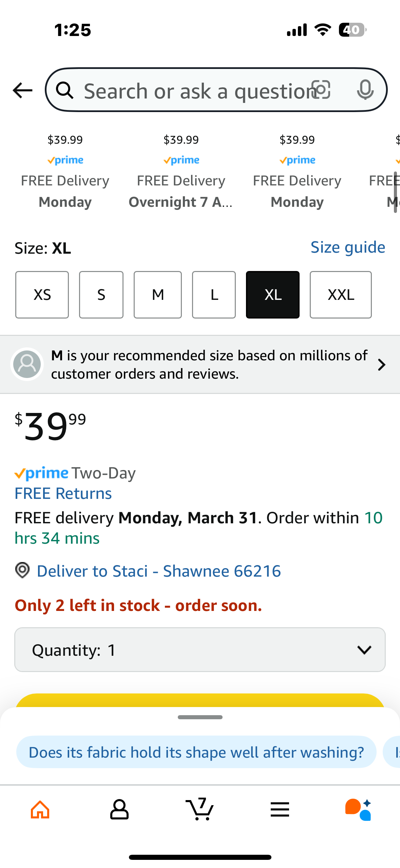The image size is (400, 868).
Task: Tap the microphone voice search icon
Action: (x=365, y=90)
